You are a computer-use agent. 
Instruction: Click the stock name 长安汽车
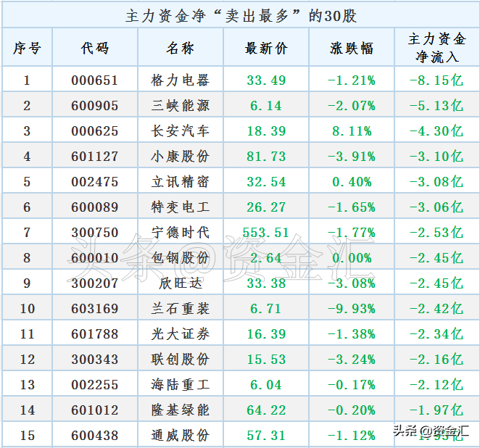tap(181, 131)
